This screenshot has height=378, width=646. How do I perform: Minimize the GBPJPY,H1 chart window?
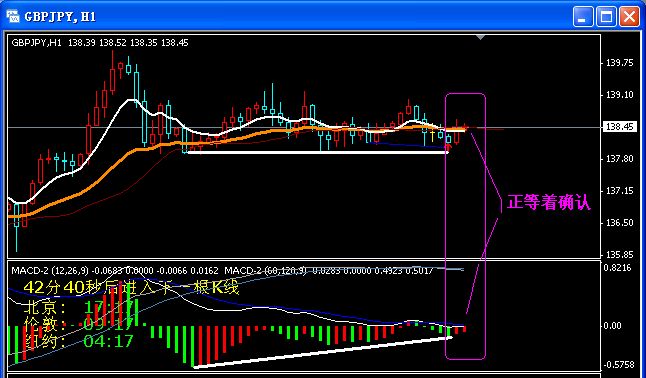point(583,17)
